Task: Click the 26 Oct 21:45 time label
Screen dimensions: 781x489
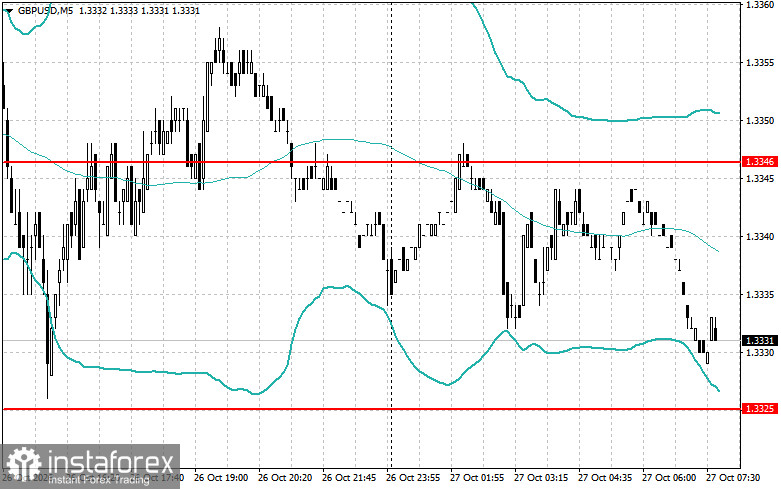Action: pos(349,478)
